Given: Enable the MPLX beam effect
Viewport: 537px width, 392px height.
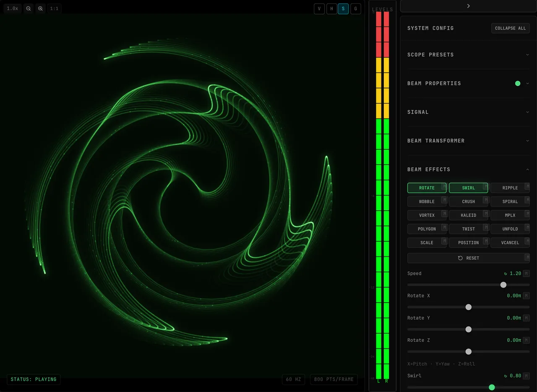Looking at the screenshot, I should click(510, 215).
